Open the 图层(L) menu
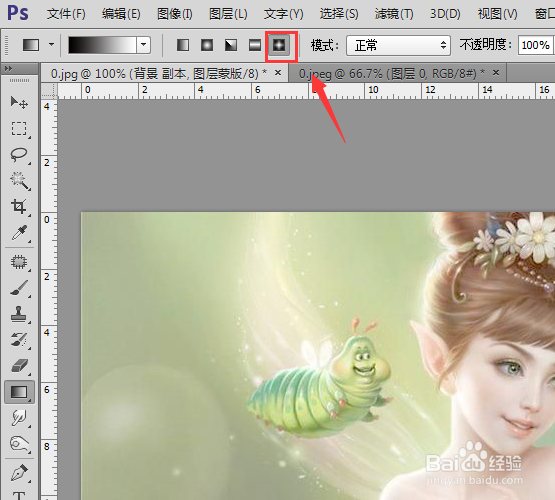The height and width of the screenshot is (500, 555). pos(228,14)
